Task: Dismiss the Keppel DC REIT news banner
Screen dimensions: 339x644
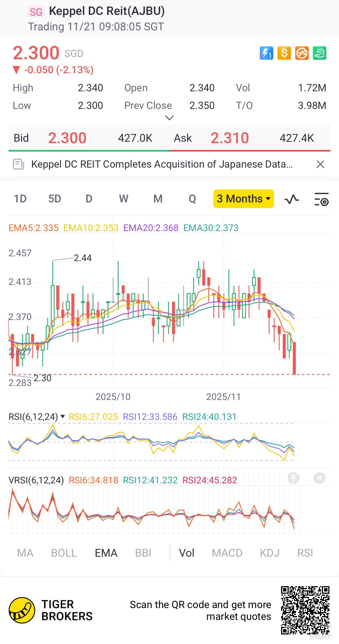Action: coord(320,164)
